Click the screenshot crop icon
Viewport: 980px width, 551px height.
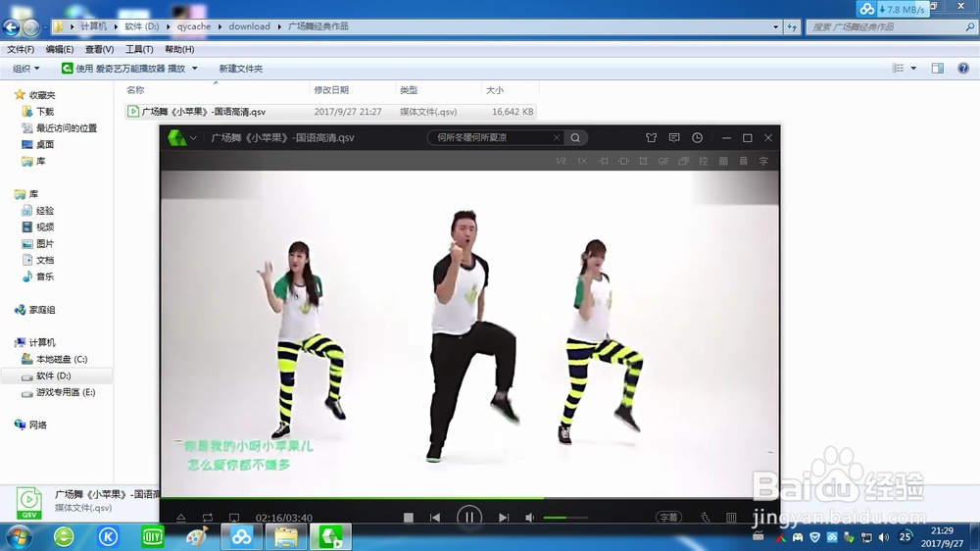click(643, 162)
